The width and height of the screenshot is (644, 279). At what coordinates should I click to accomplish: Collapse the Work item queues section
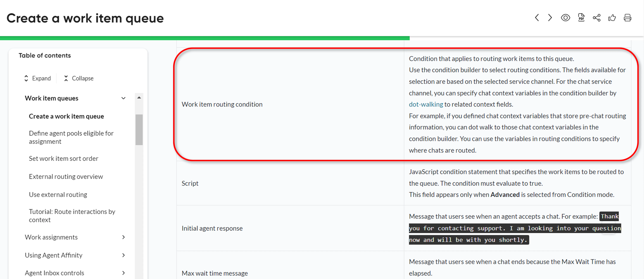coord(123,98)
